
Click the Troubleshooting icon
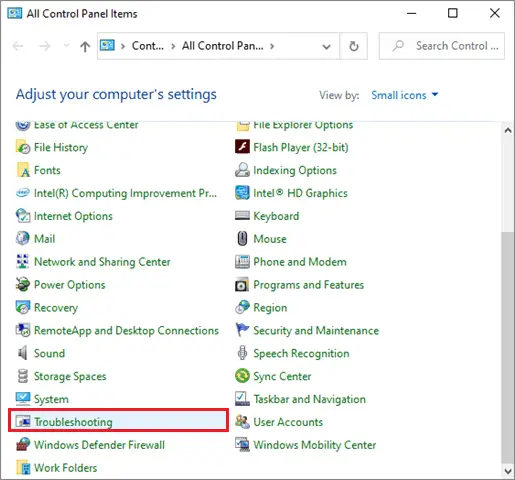[23, 422]
